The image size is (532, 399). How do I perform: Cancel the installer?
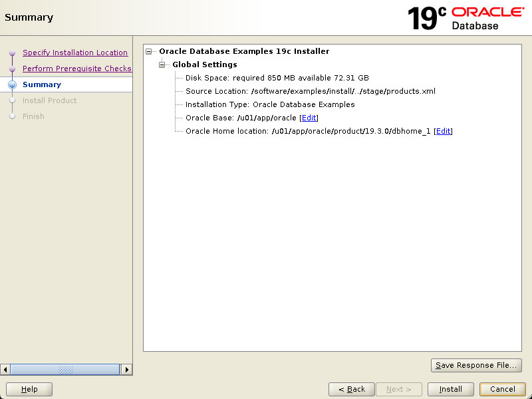tap(503, 389)
